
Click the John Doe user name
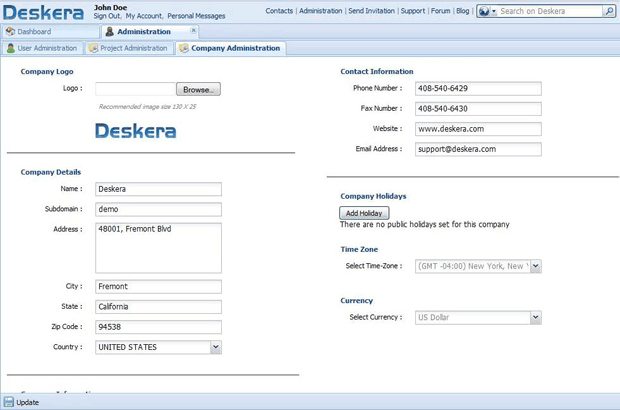pyautogui.click(x=110, y=8)
